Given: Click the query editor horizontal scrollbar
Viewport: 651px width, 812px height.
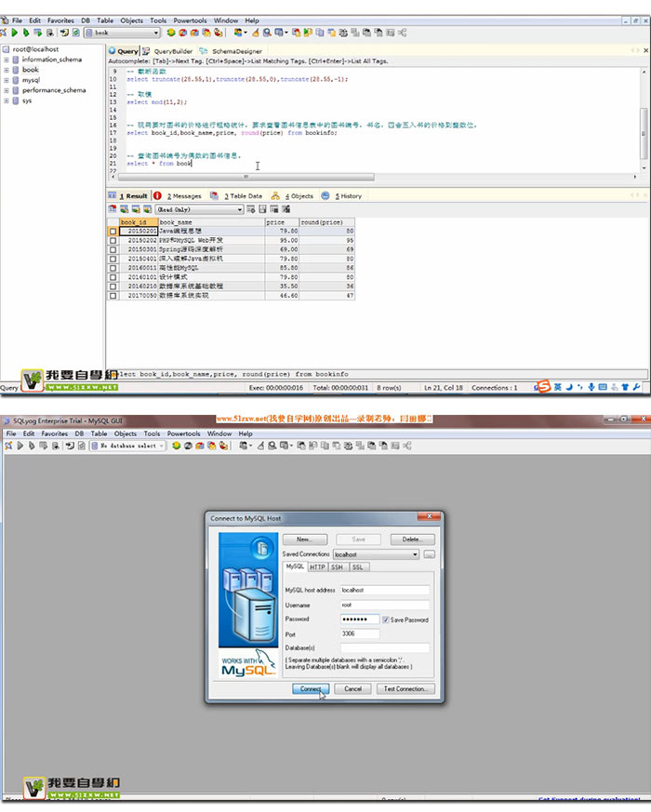Looking at the screenshot, I should point(246,177).
